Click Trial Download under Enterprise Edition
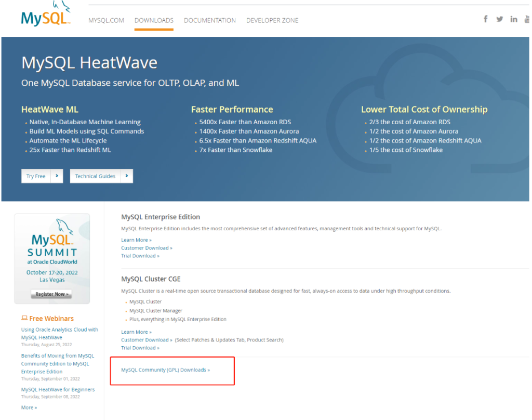Viewport: 532px width, 420px height. tap(140, 256)
